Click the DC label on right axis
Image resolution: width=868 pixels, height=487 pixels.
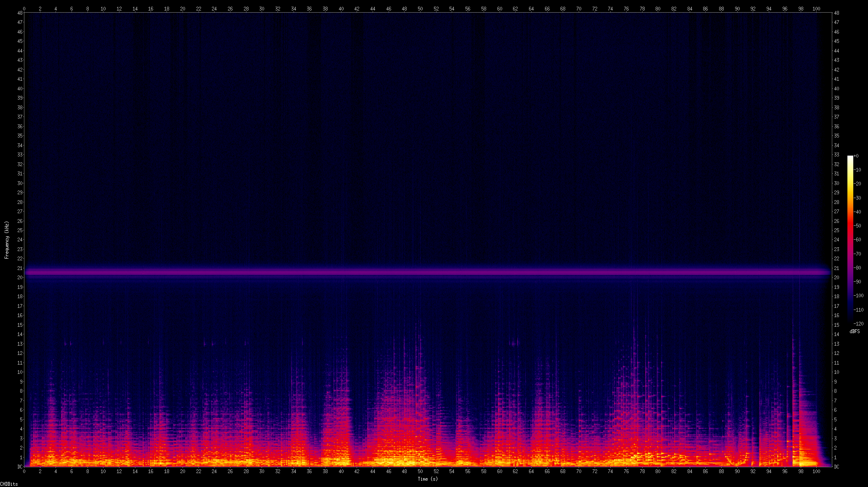(x=837, y=467)
